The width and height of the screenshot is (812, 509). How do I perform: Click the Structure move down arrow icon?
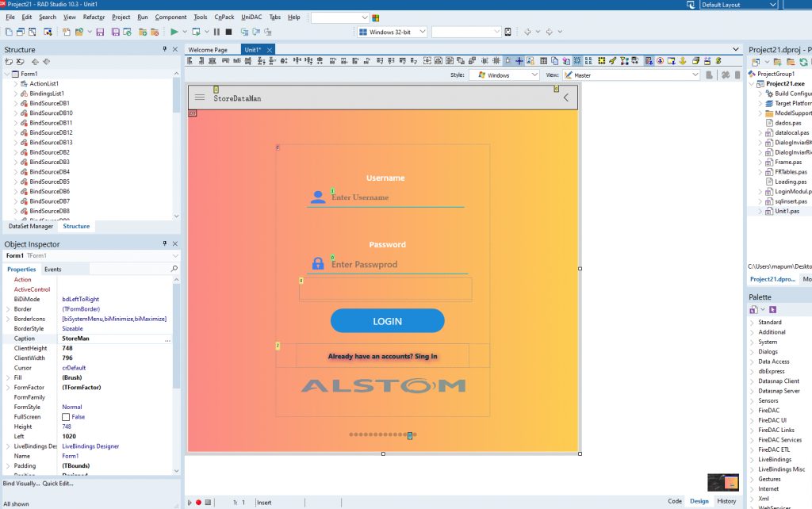(x=47, y=62)
